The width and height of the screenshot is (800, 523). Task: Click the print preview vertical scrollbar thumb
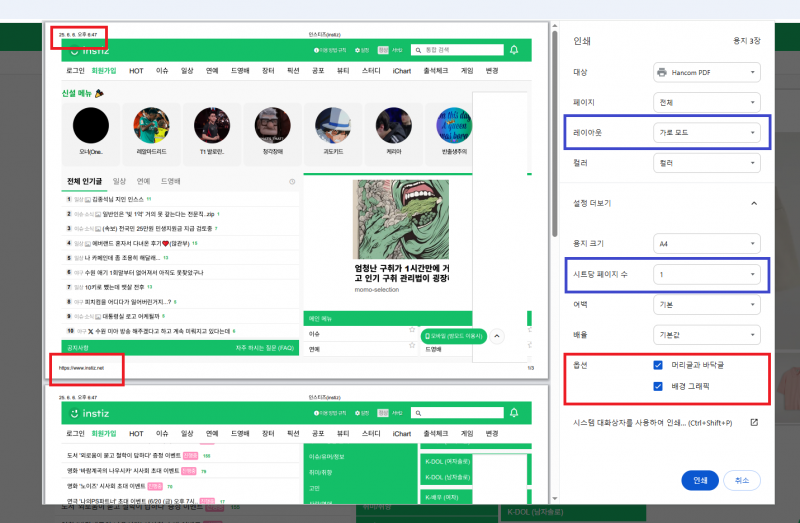coord(555,134)
